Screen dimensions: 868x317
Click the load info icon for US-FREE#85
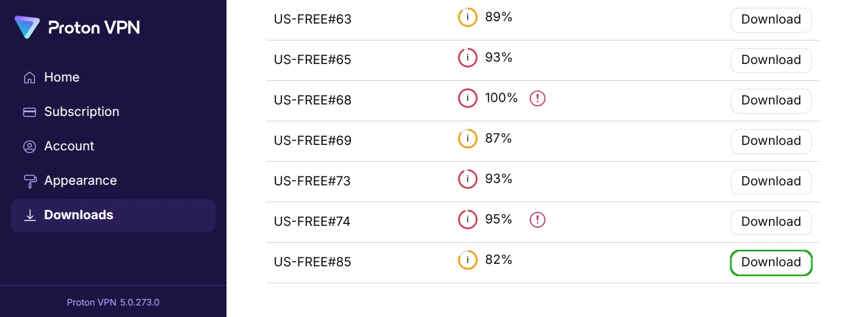click(468, 260)
